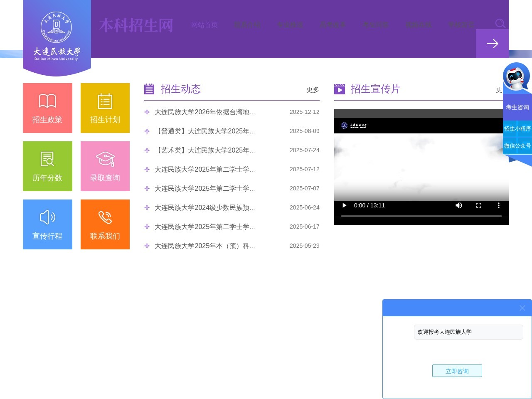Select the 招生政策 book icon
This screenshot has width=532, height=399.
pyautogui.click(x=47, y=101)
